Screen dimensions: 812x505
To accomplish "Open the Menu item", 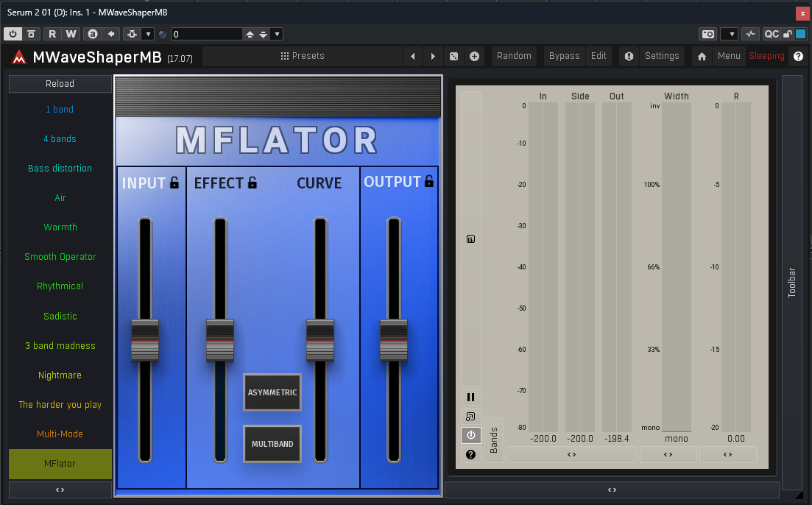I will pos(729,56).
